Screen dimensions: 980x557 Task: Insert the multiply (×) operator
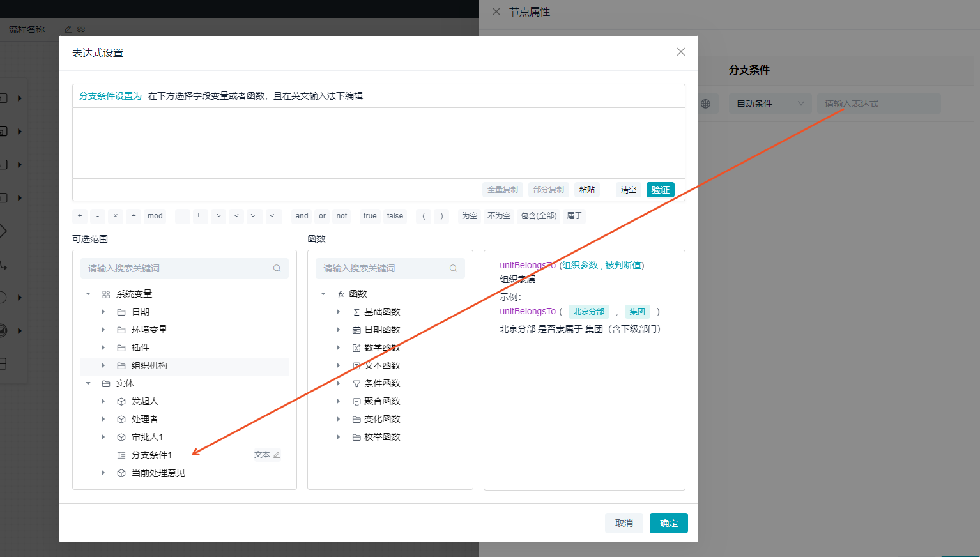116,216
